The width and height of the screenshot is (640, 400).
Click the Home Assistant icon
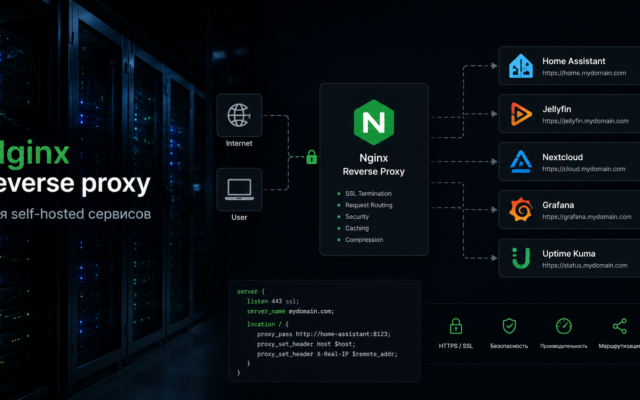click(520, 66)
